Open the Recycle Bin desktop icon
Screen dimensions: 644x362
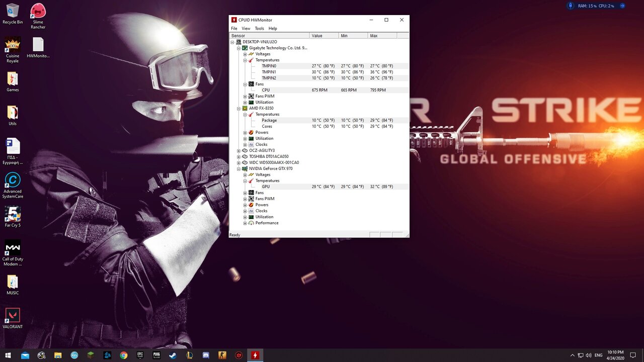13,14
